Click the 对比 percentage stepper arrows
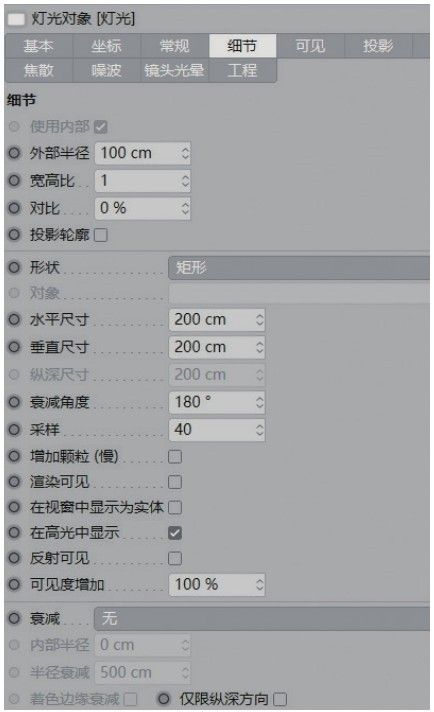 point(185,208)
